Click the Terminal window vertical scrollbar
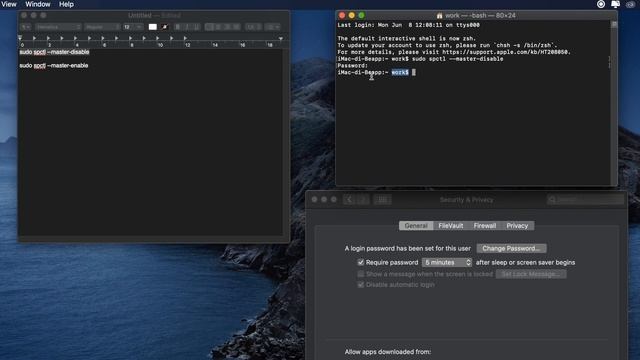Image resolution: width=640 pixels, height=360 pixels. [x=614, y=102]
